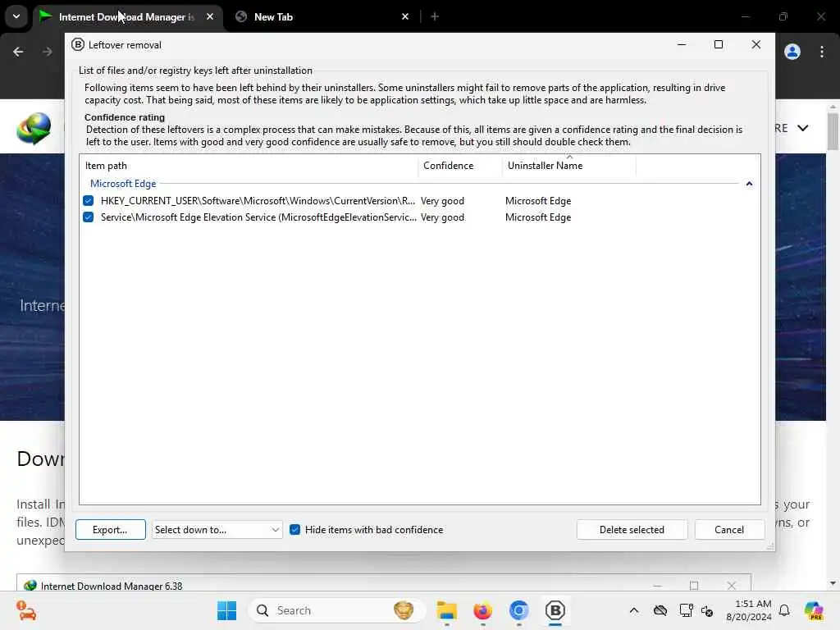Collapse the Microsoft Edge group

[x=749, y=184]
